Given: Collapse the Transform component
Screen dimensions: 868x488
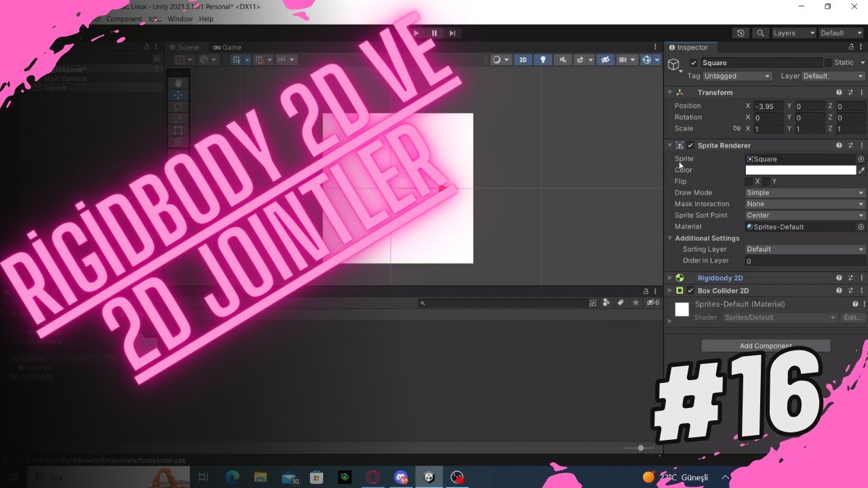Looking at the screenshot, I should (x=670, y=92).
